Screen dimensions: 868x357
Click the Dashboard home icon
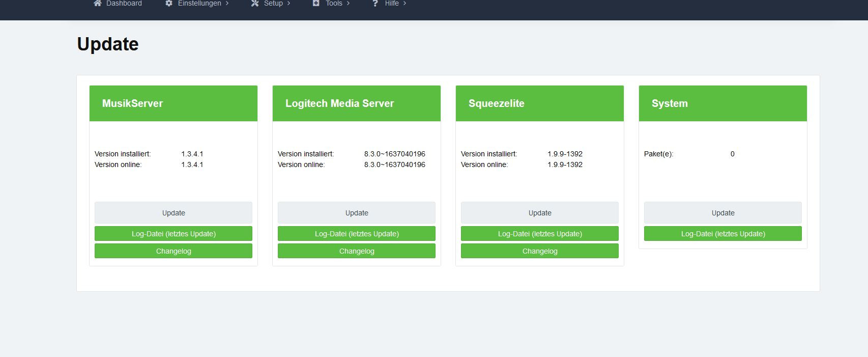click(98, 4)
